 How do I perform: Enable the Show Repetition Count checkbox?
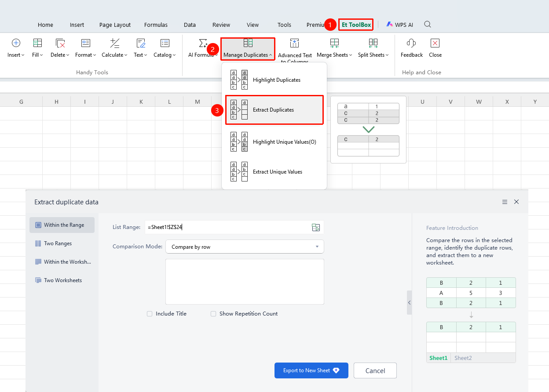[213, 314]
